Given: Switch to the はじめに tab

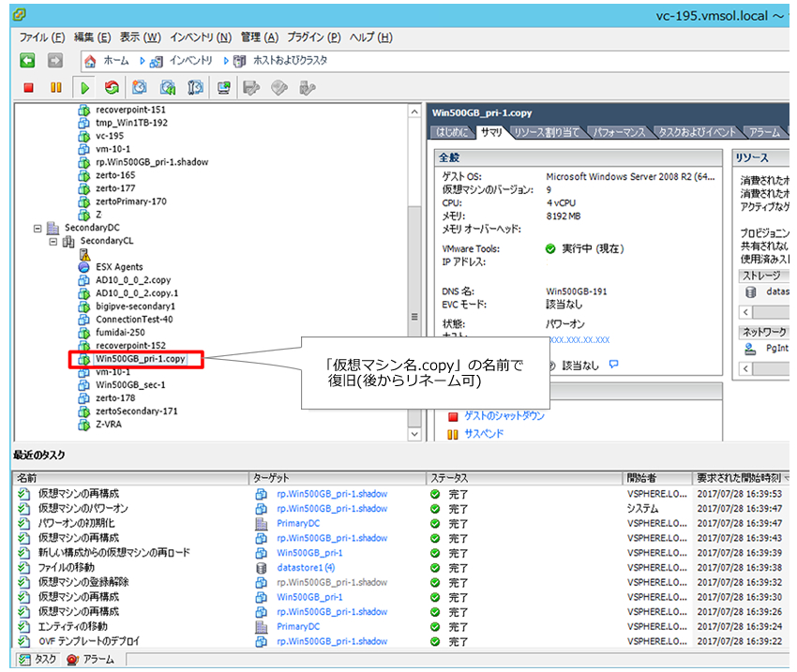Looking at the screenshot, I should pos(452,132).
